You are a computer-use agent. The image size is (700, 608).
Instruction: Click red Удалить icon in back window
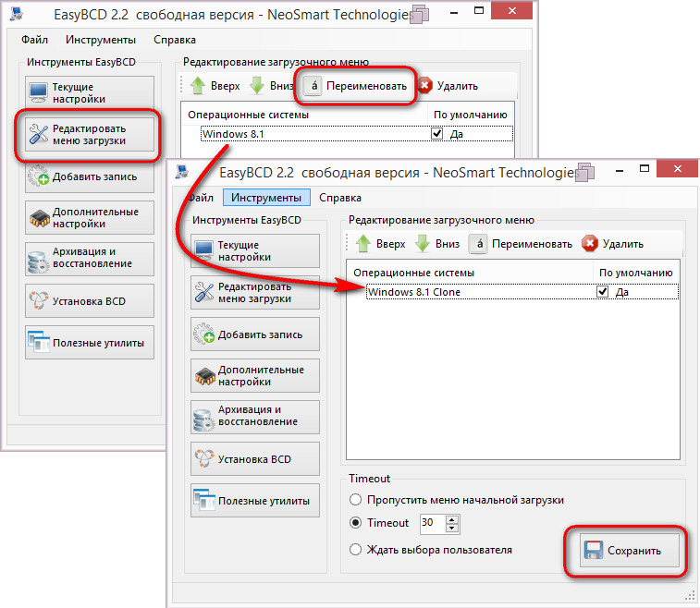tap(424, 86)
